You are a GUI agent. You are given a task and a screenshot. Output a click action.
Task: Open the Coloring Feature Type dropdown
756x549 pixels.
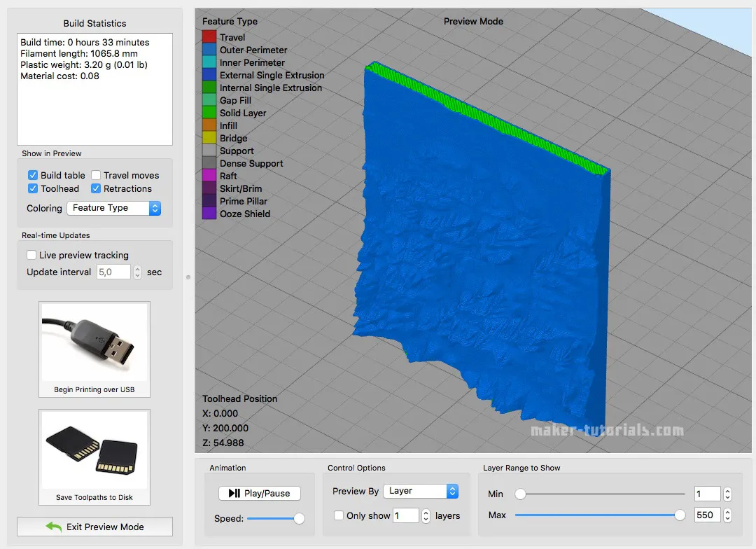pos(114,208)
